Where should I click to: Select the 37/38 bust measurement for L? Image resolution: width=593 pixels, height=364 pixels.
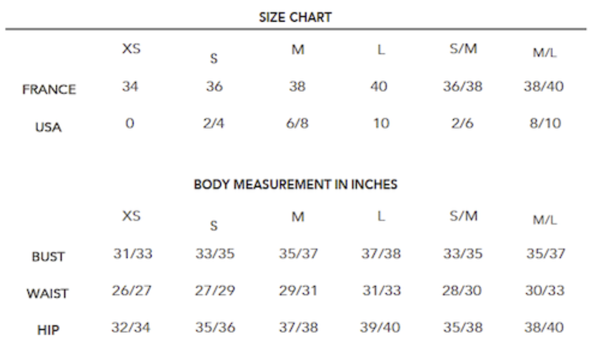(x=381, y=253)
